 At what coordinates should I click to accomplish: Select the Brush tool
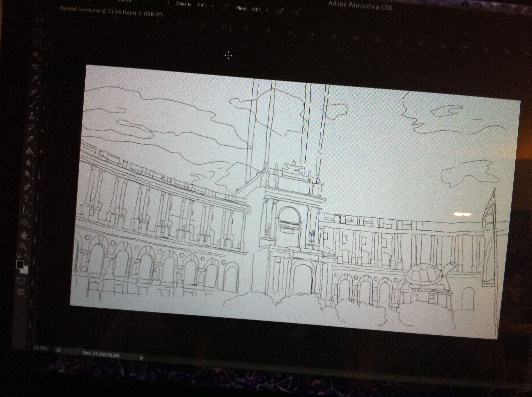click(x=33, y=103)
